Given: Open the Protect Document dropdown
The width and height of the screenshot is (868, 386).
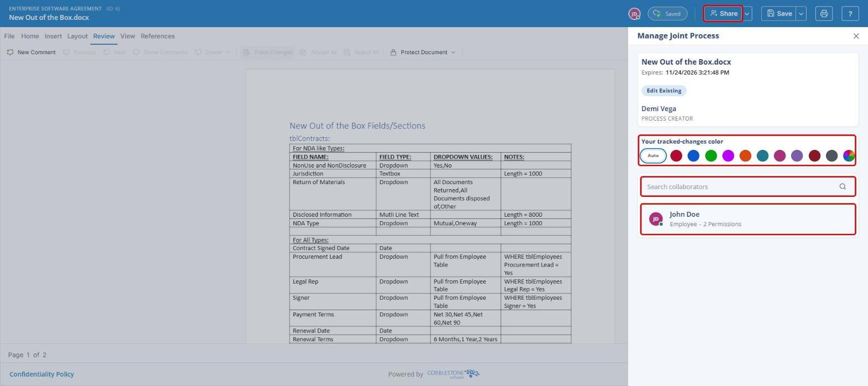Looking at the screenshot, I should pos(423,52).
